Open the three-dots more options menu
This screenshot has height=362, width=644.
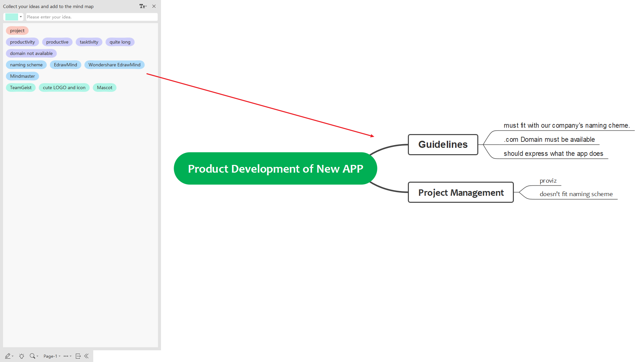click(x=66, y=356)
